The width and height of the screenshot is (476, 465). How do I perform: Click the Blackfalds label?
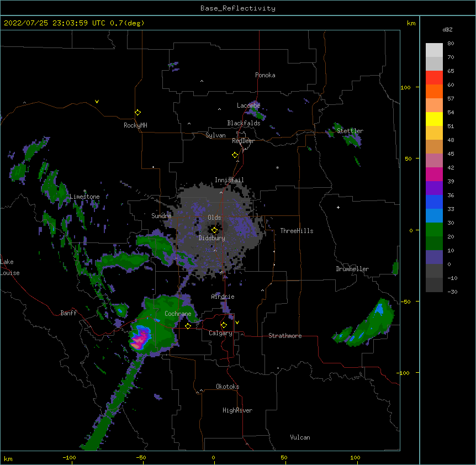point(244,123)
